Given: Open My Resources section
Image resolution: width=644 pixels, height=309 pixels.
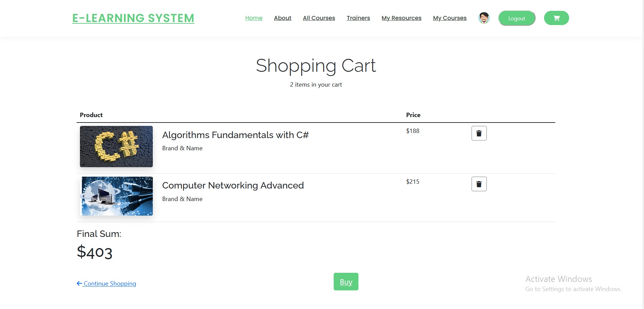Looking at the screenshot, I should click(401, 18).
